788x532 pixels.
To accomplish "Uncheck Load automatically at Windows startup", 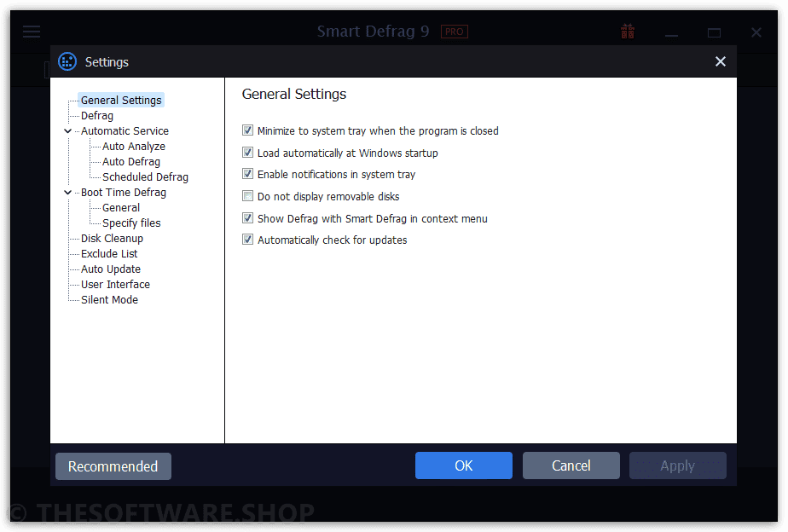I will 247,153.
